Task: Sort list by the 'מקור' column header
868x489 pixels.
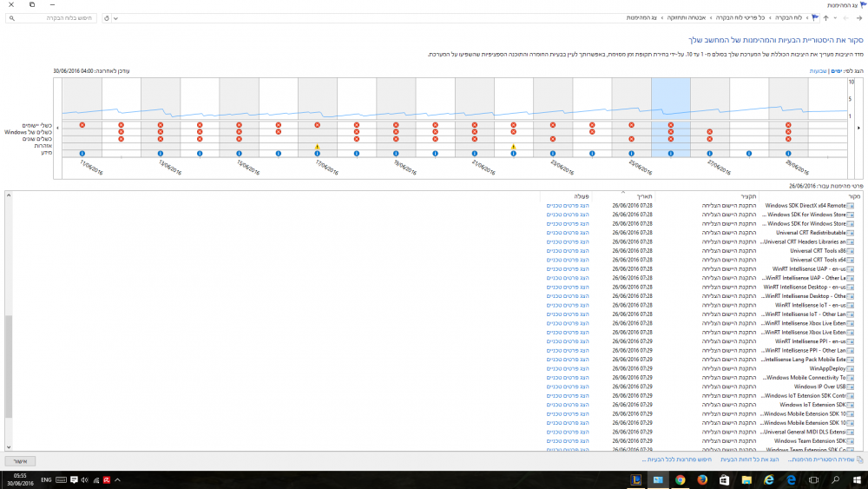Action: tap(811, 196)
